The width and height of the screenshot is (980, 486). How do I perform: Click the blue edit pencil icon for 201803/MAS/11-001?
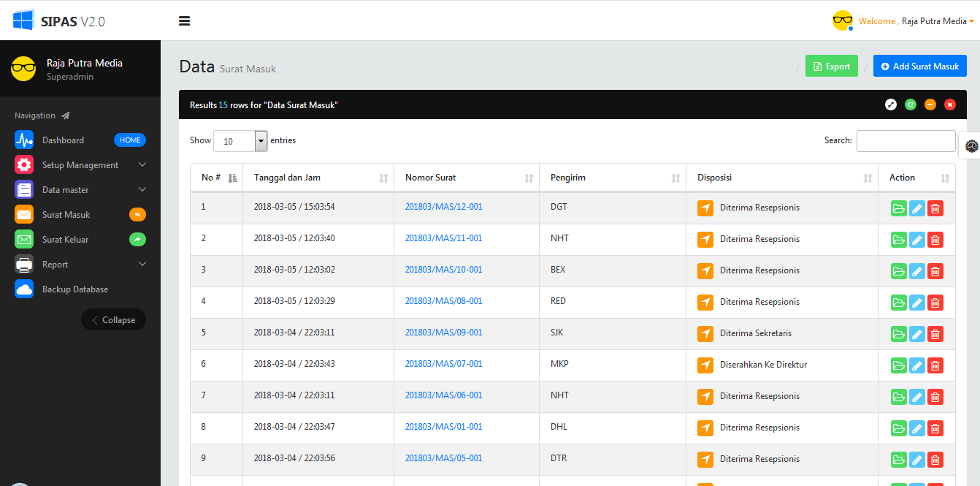(x=916, y=239)
